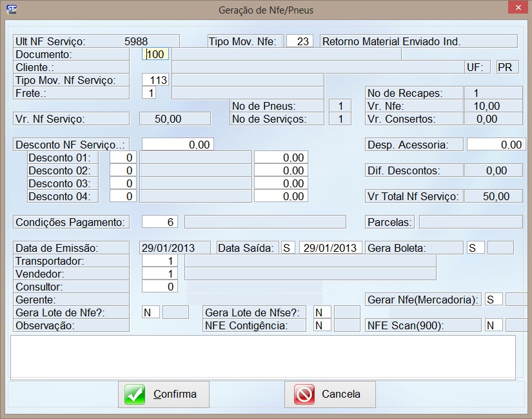Click the Data Saída date field
532x419 pixels.
click(330, 248)
